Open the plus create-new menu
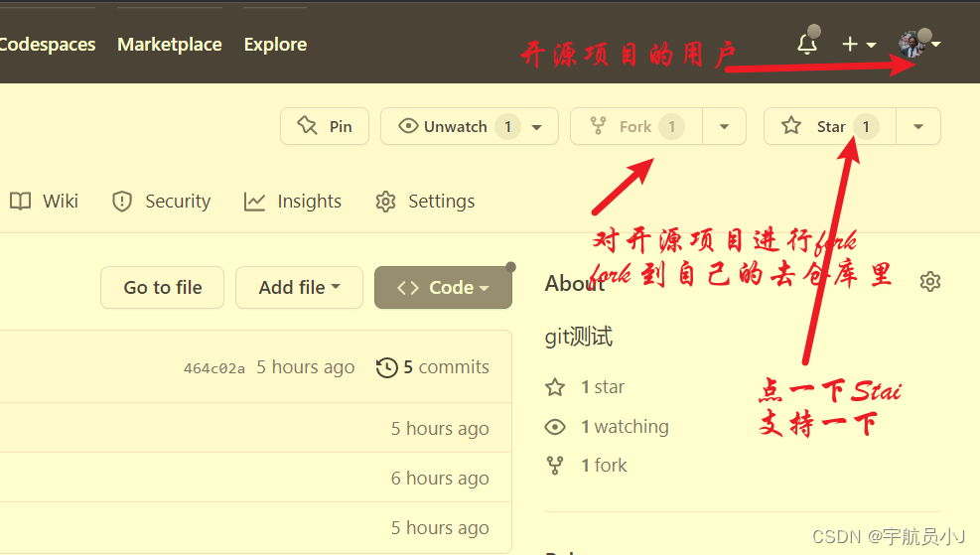This screenshot has height=555, width=980. 859,44
